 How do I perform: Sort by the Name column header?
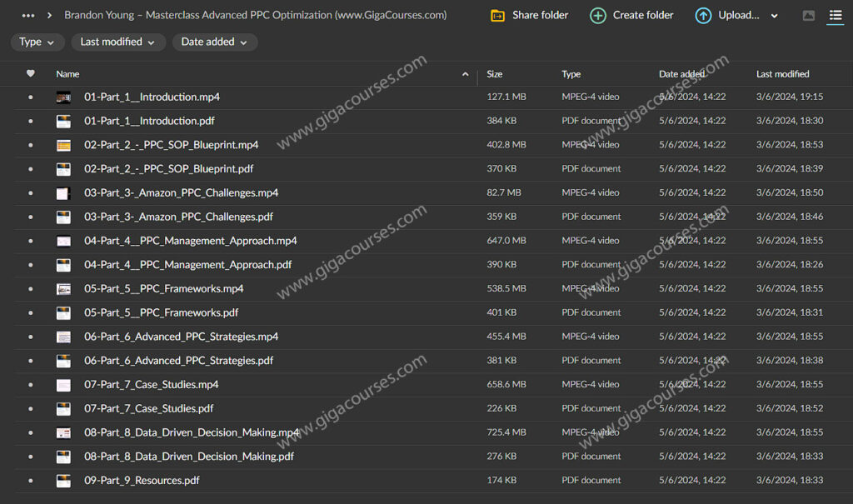(x=68, y=74)
